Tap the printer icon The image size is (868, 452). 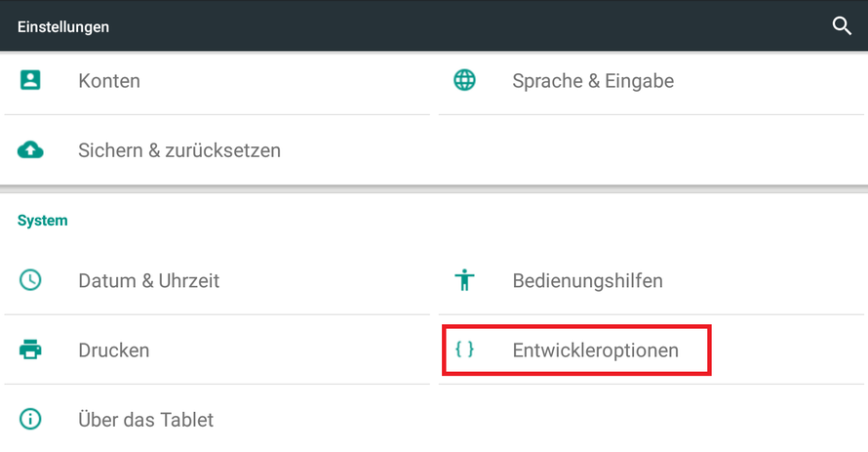click(x=30, y=349)
